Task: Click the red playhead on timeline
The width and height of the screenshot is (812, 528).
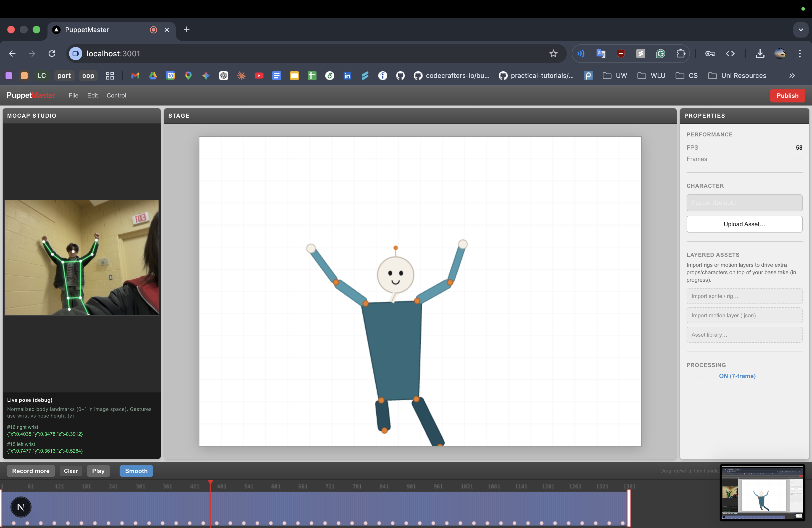Action: [x=210, y=483]
